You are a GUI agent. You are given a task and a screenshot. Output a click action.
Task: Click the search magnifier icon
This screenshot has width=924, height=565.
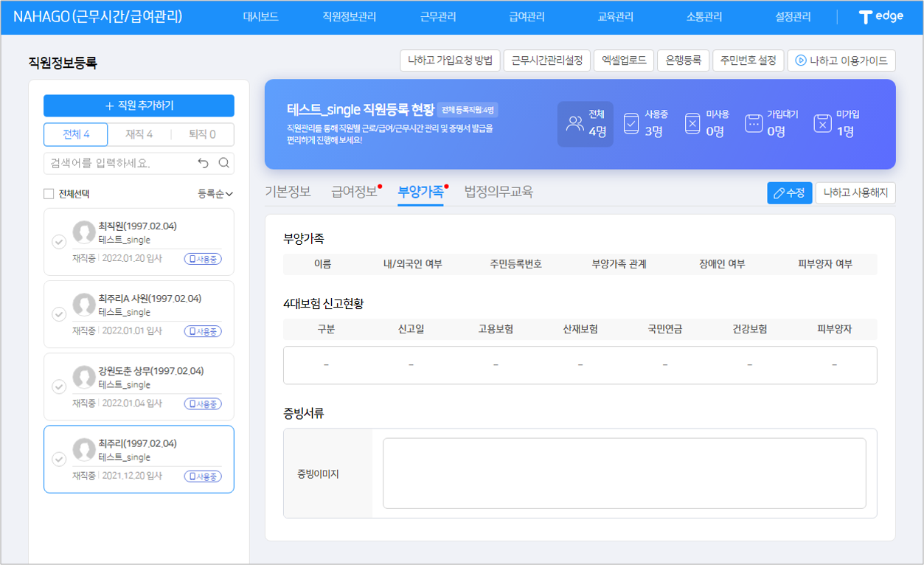(x=224, y=163)
